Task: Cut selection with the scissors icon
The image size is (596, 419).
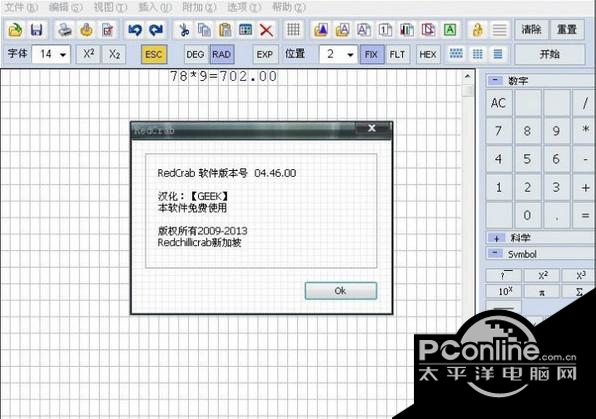Action: click(184, 30)
